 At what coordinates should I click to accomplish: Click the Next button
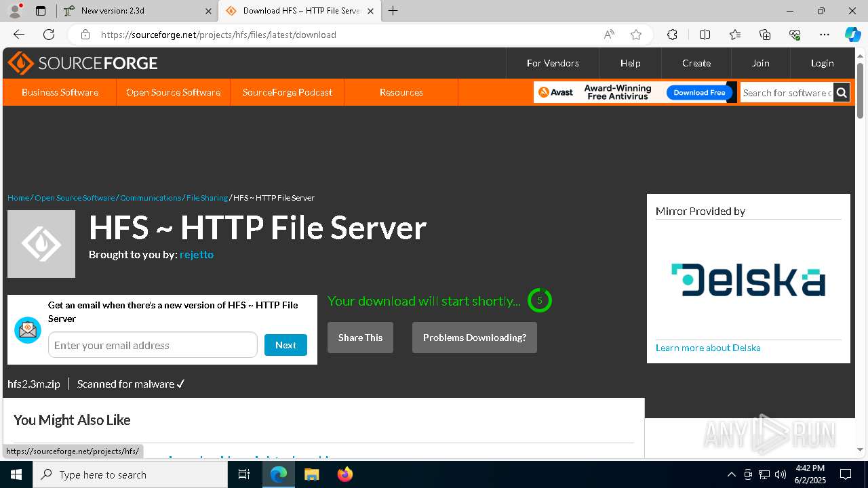(285, 345)
